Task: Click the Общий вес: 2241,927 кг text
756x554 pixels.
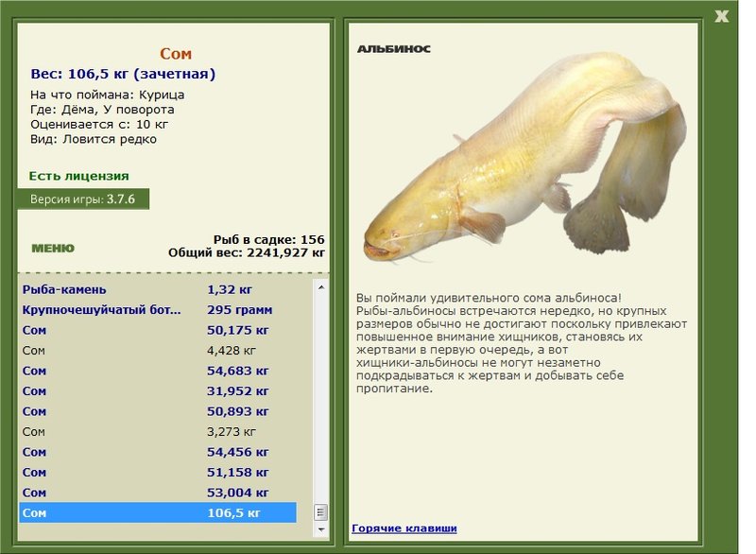Action: [247, 252]
